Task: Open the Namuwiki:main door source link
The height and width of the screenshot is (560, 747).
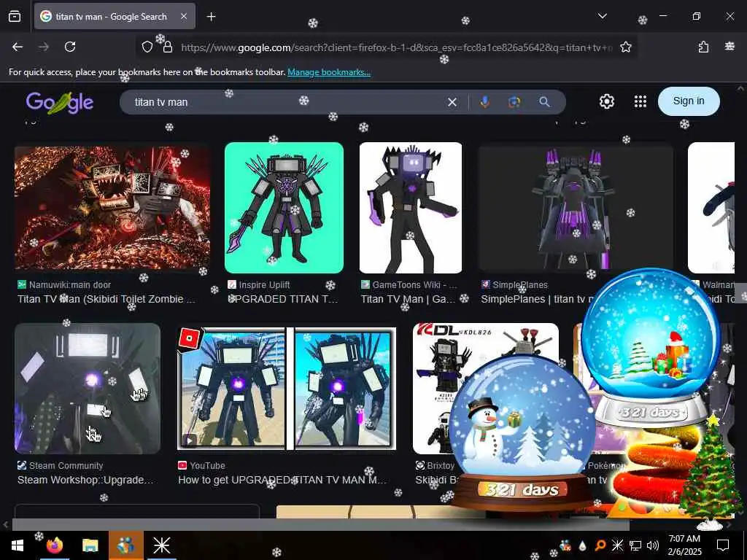Action: tap(64, 285)
